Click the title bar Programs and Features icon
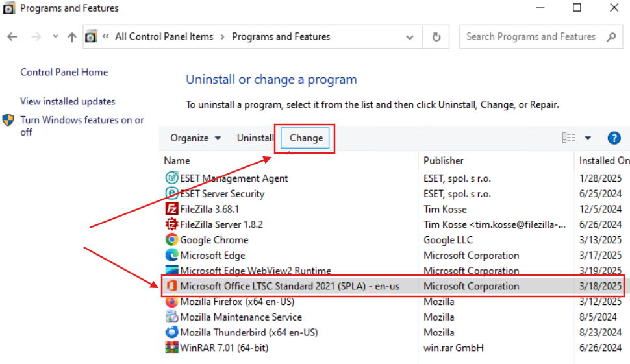The image size is (630, 364). tap(9, 8)
